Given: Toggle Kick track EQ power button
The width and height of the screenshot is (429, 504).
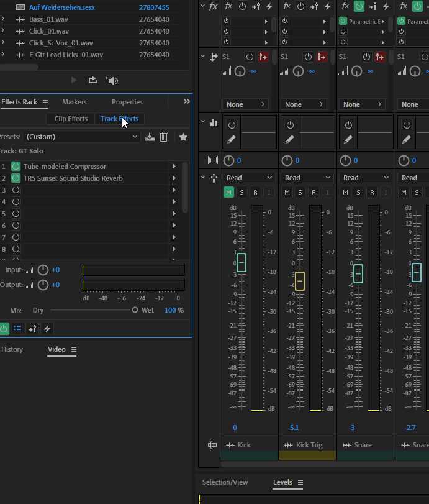Looking at the screenshot, I should coord(232,125).
